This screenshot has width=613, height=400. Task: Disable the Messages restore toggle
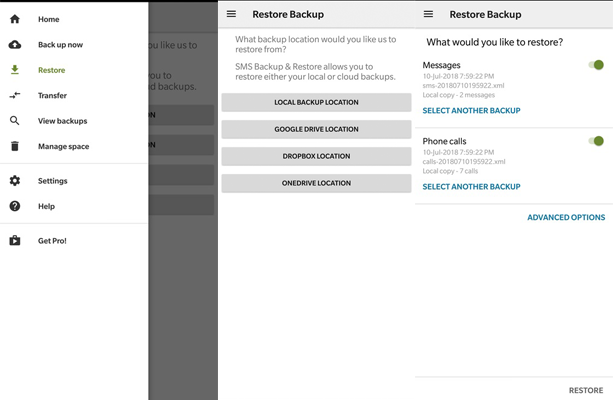pos(596,65)
